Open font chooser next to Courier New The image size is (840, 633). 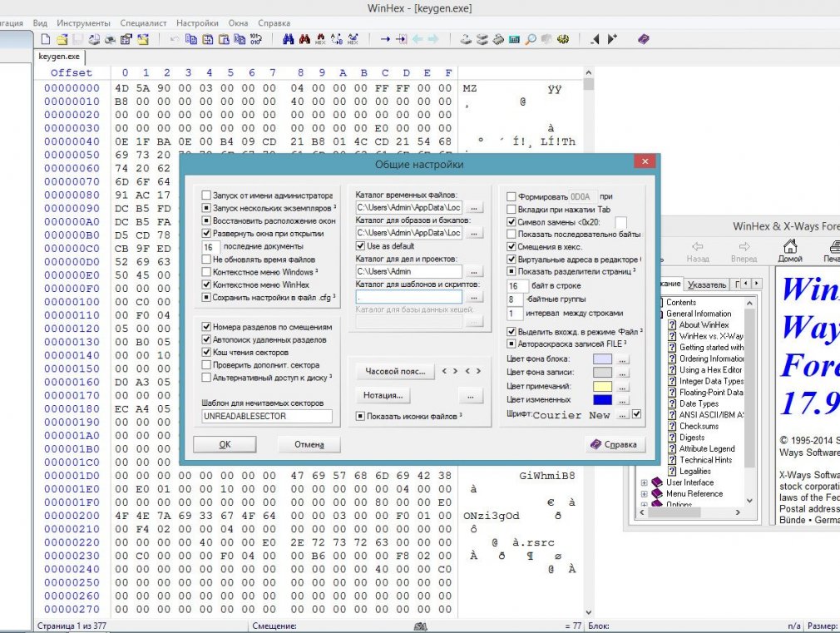622,414
